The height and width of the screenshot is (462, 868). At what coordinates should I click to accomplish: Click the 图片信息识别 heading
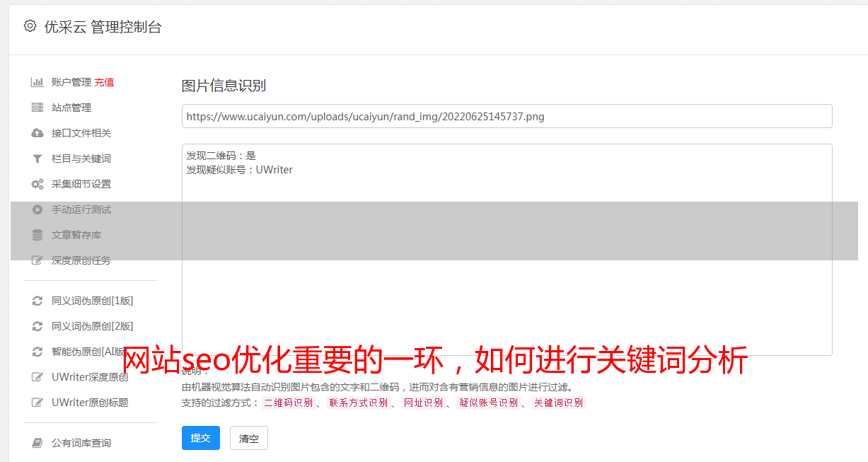(x=224, y=86)
